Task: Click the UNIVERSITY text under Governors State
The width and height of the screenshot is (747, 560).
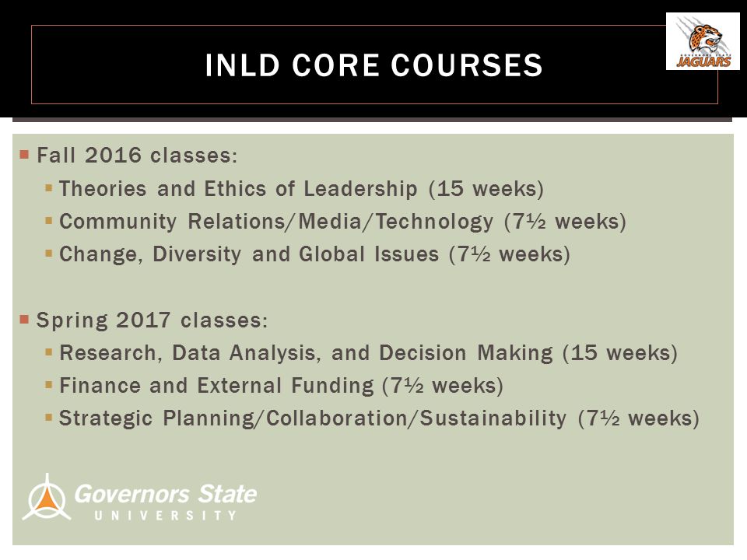Action: coord(165,516)
